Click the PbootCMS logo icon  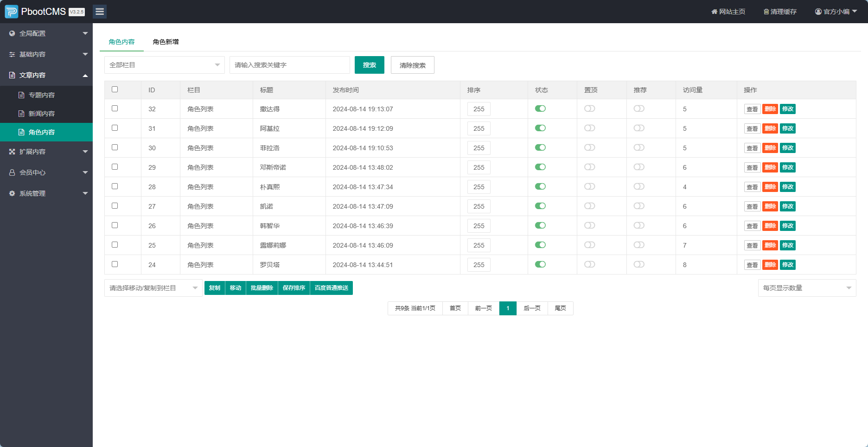(11, 12)
